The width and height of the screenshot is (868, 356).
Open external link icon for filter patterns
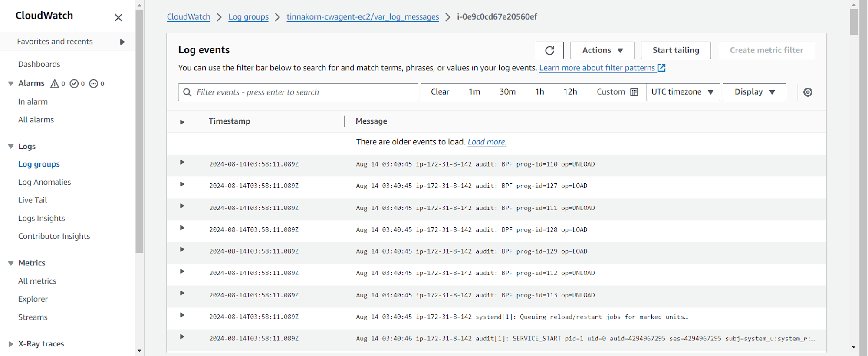[x=661, y=68]
